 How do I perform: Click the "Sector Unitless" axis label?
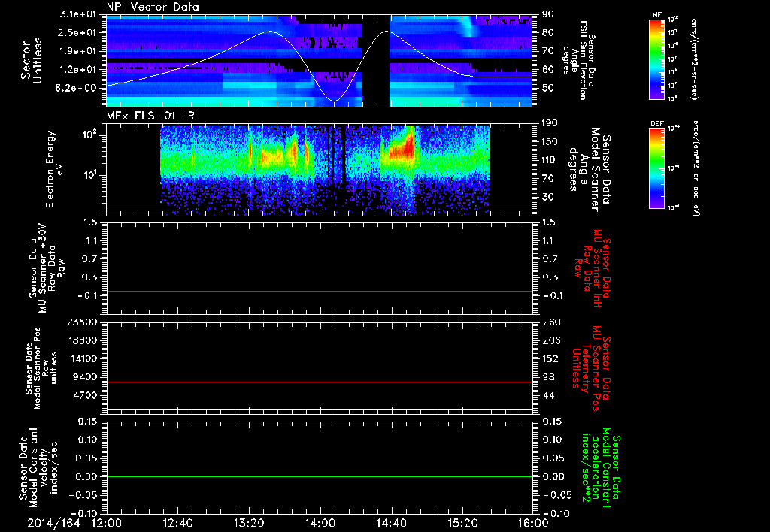(x=32, y=60)
